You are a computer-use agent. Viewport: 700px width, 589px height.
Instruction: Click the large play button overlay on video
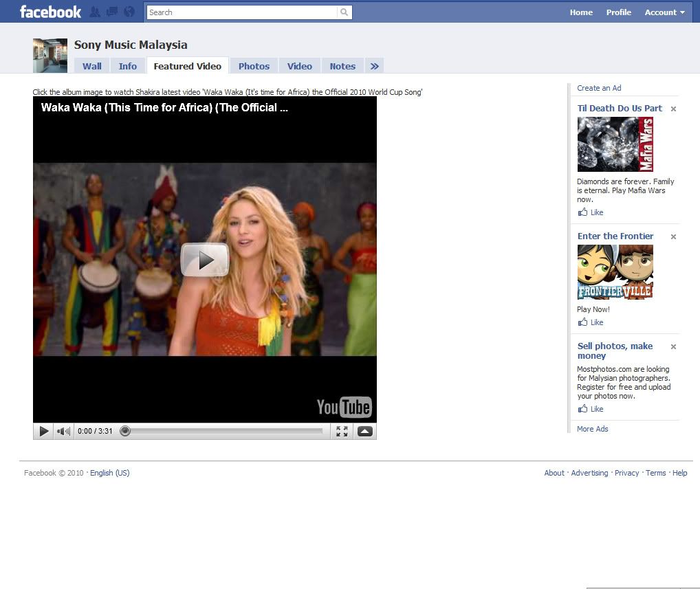click(x=205, y=260)
